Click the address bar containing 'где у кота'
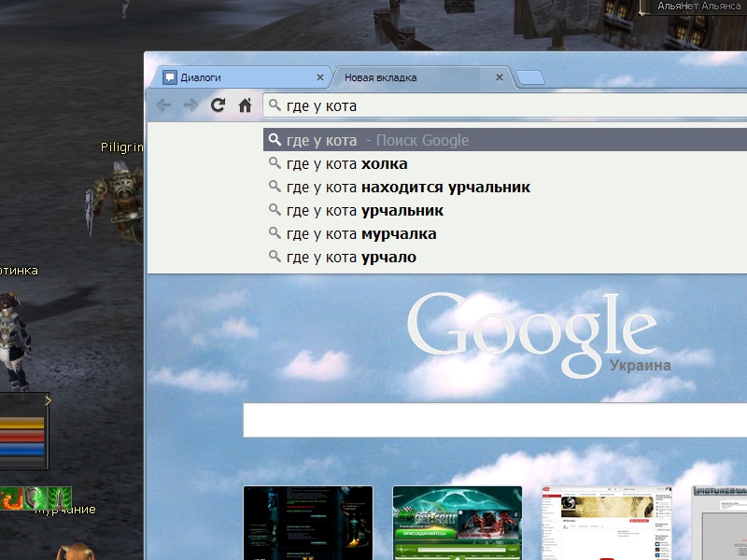The width and height of the screenshot is (747, 560). tap(505, 105)
